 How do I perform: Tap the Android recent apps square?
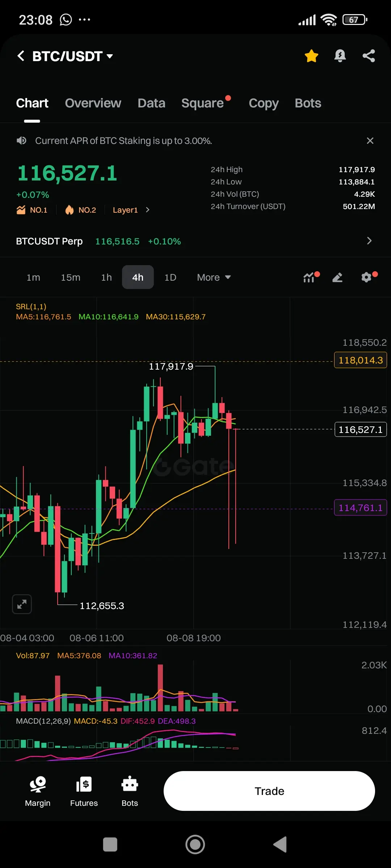coord(110,844)
